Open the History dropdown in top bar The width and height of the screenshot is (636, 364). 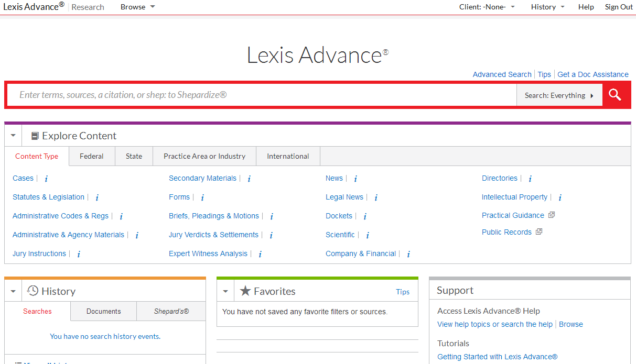coord(548,7)
